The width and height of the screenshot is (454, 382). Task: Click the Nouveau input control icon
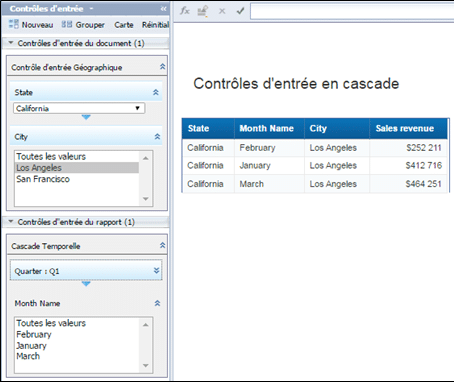coord(14,24)
